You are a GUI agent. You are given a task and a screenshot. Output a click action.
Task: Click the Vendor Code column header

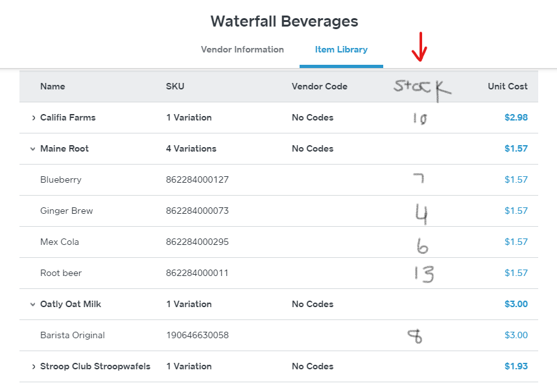(x=319, y=87)
